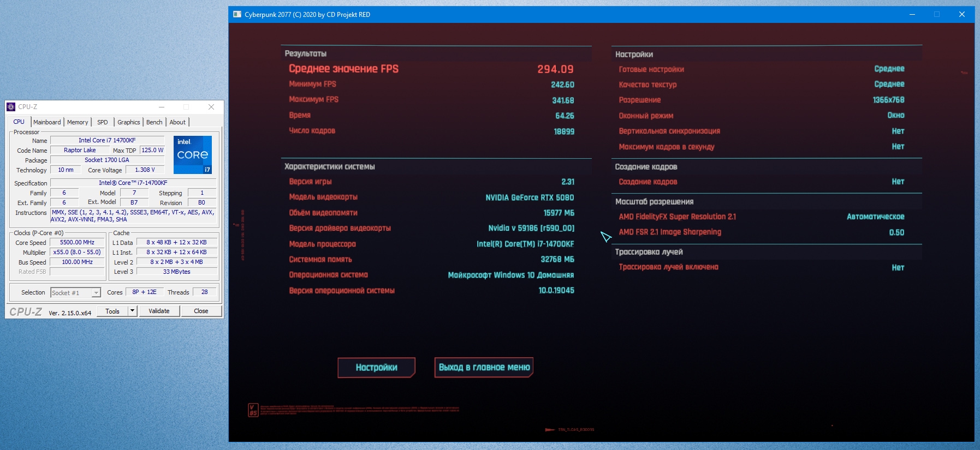This screenshot has width=980, height=450.
Task: View the About tab
Action: point(177,122)
